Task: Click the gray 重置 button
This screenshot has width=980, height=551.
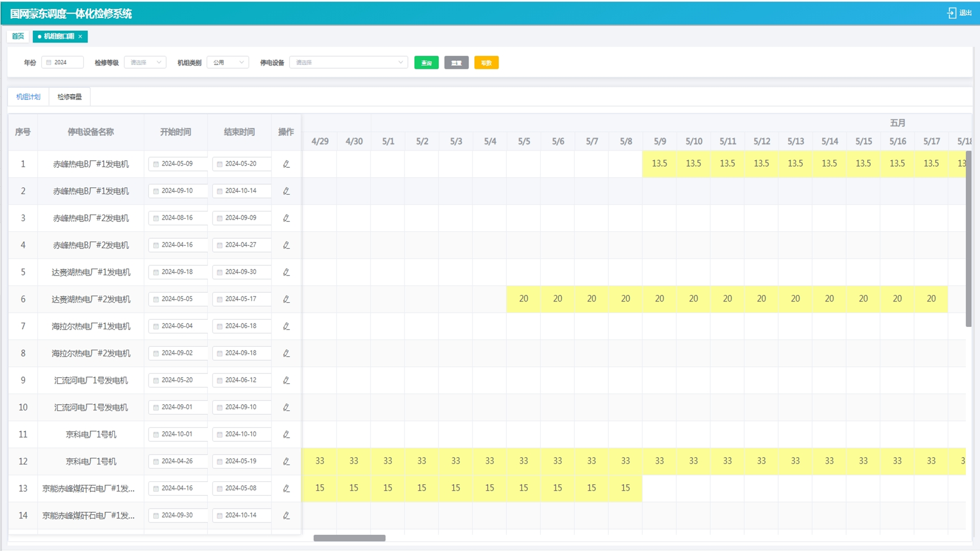Action: [456, 63]
